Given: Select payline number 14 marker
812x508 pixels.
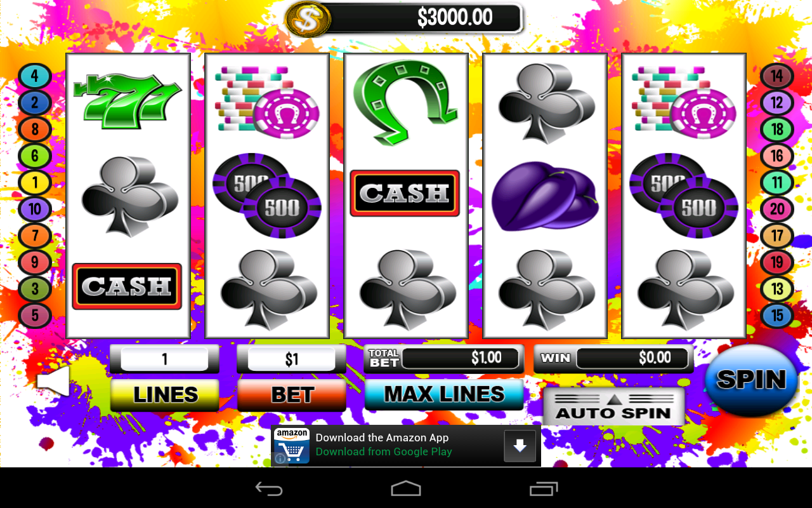Looking at the screenshot, I should 777,76.
